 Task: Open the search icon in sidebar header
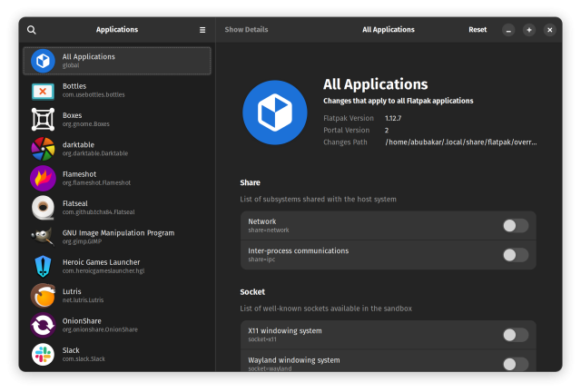point(32,30)
